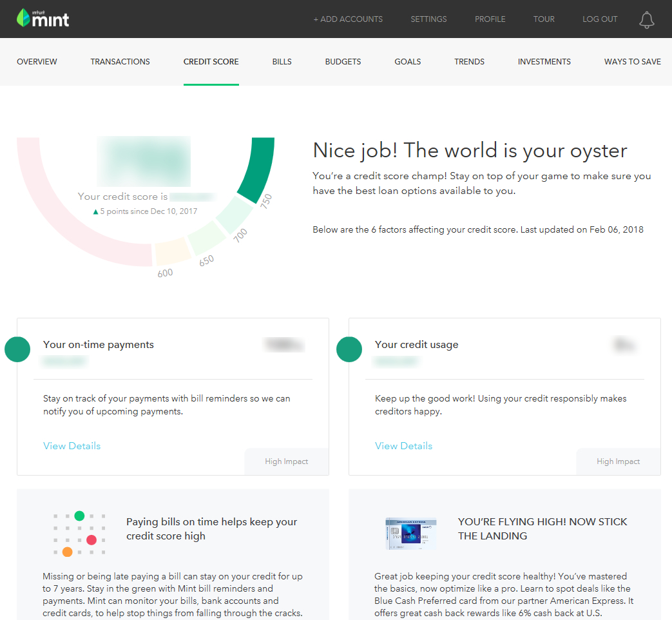Click the American Express card image
The height and width of the screenshot is (620, 672).
pyautogui.click(x=411, y=534)
